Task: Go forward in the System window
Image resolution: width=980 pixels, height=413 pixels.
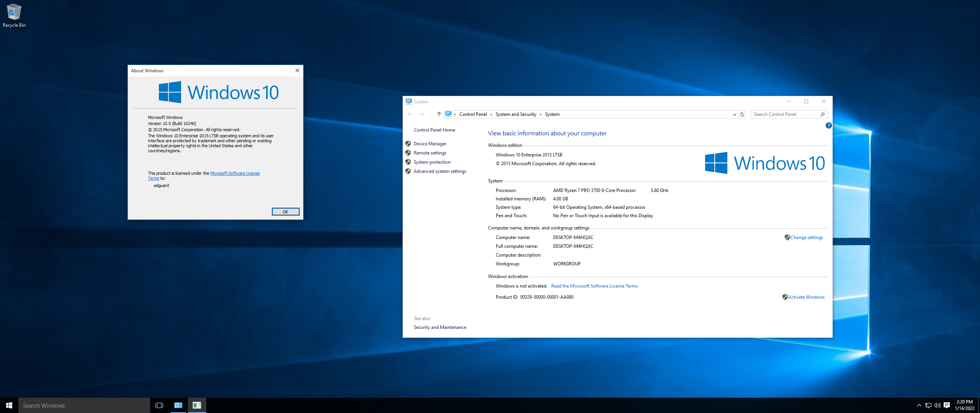Action: point(421,114)
